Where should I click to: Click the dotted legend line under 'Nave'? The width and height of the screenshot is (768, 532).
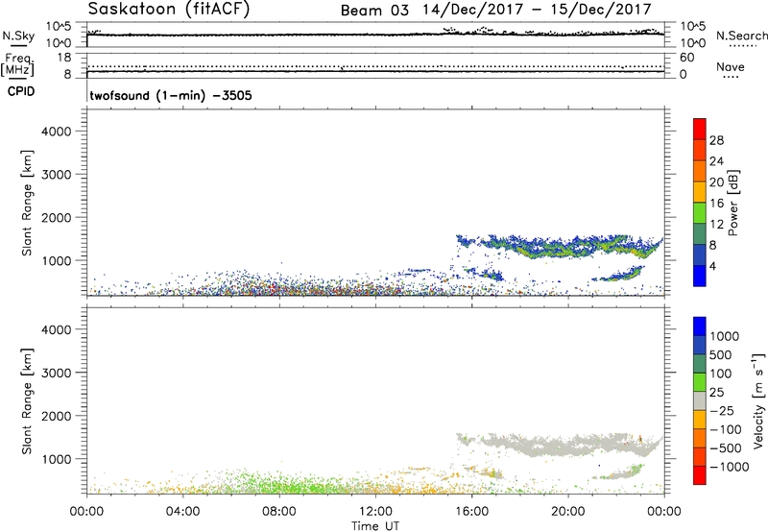[731, 77]
